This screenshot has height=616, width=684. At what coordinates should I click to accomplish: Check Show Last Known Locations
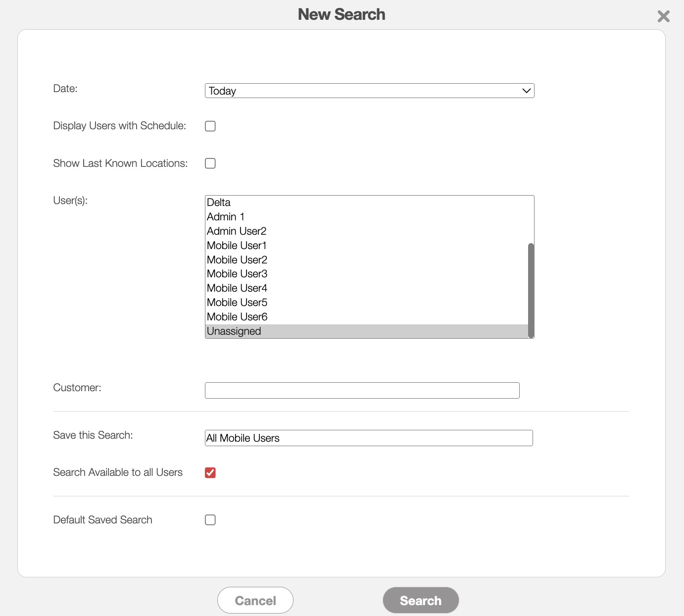coord(210,163)
